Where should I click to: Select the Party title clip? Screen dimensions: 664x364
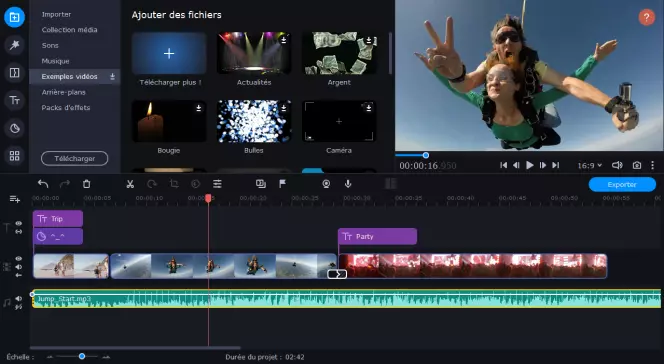pyautogui.click(x=377, y=236)
